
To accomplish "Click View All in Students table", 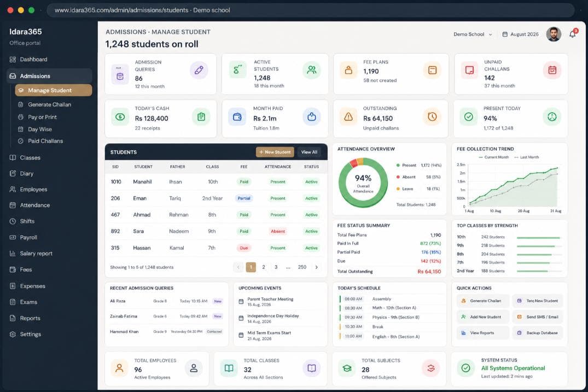I will [x=309, y=152].
